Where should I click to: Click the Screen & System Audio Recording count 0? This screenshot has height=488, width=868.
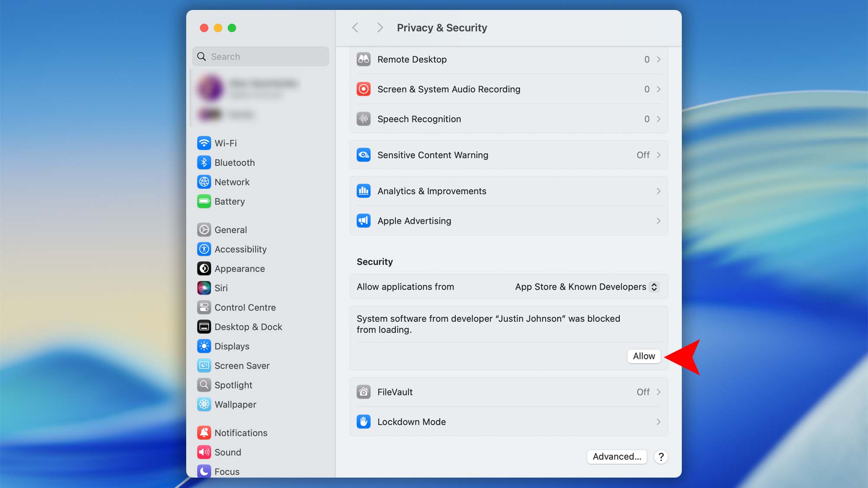point(647,89)
